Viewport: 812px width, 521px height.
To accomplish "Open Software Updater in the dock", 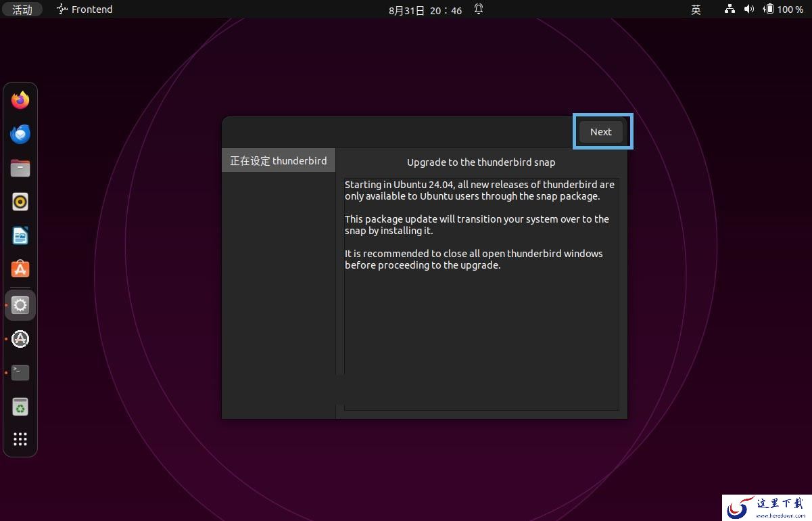I will tap(20, 339).
